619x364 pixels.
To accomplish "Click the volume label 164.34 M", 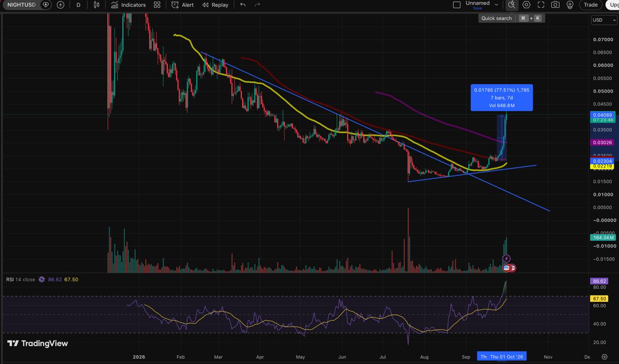I will (x=603, y=237).
